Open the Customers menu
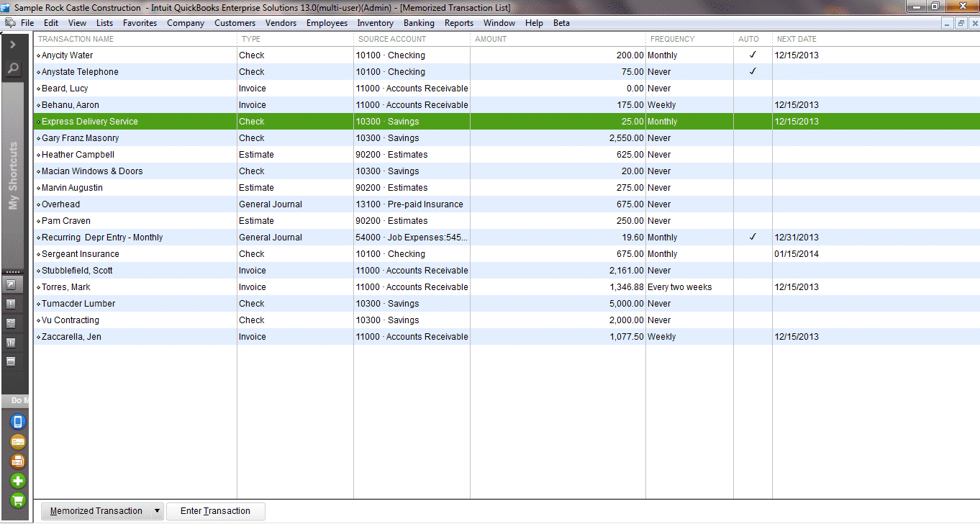The height and width of the screenshot is (524, 980). click(235, 23)
